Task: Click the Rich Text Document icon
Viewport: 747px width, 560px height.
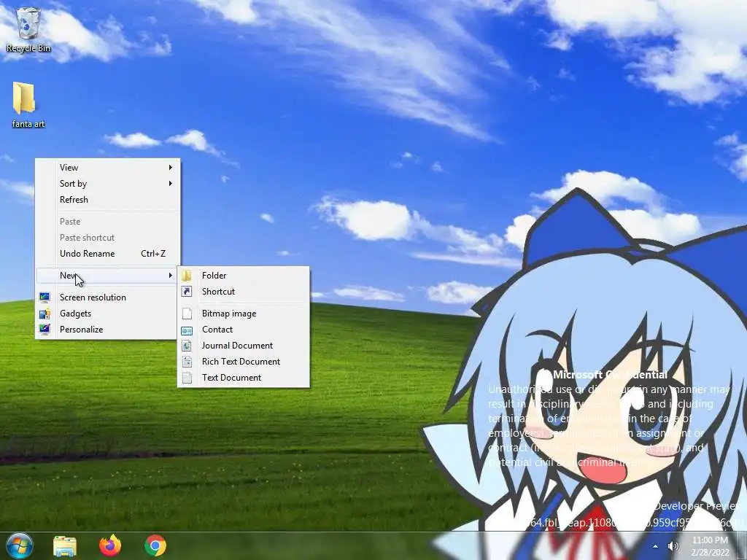Action: [187, 362]
